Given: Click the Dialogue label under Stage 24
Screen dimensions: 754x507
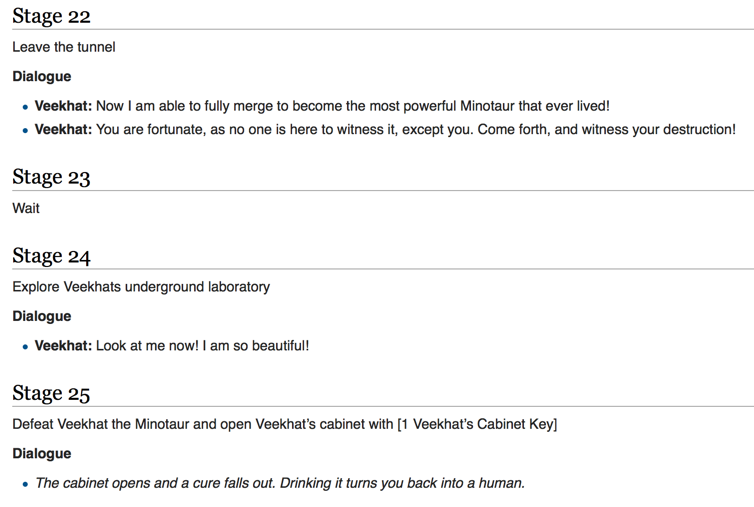Looking at the screenshot, I should click(42, 316).
